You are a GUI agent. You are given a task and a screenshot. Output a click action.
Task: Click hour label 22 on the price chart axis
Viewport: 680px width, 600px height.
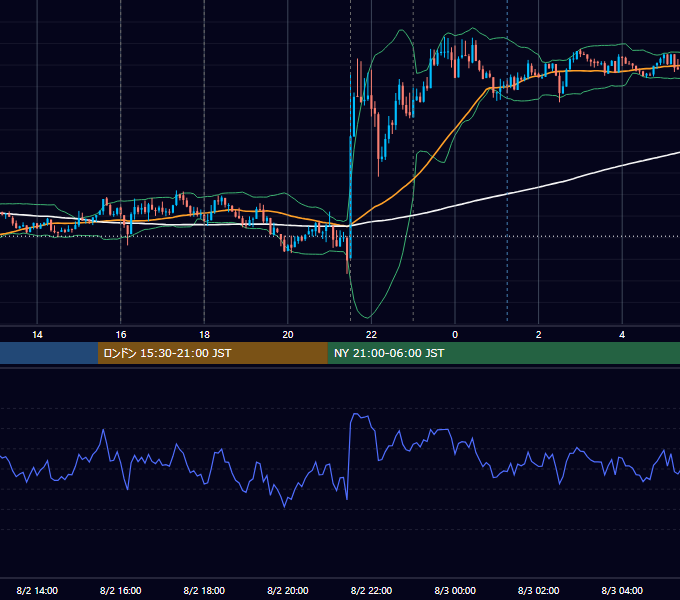[371, 335]
